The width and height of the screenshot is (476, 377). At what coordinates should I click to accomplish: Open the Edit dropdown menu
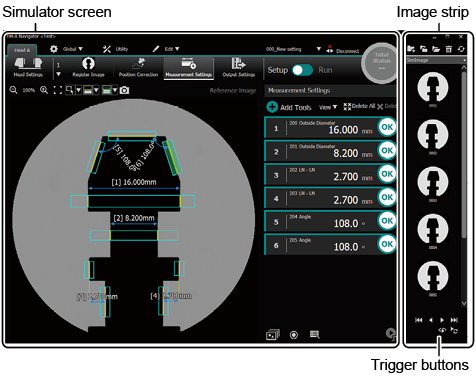click(166, 49)
